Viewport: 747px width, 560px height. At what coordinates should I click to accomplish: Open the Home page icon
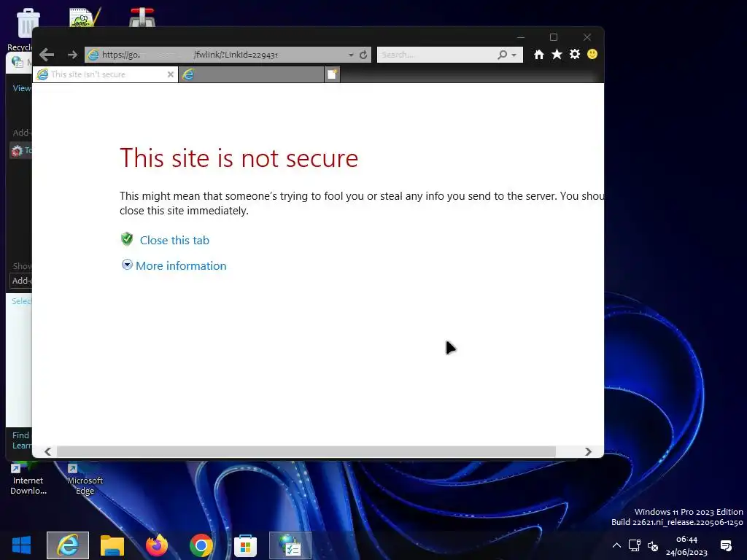coord(539,54)
